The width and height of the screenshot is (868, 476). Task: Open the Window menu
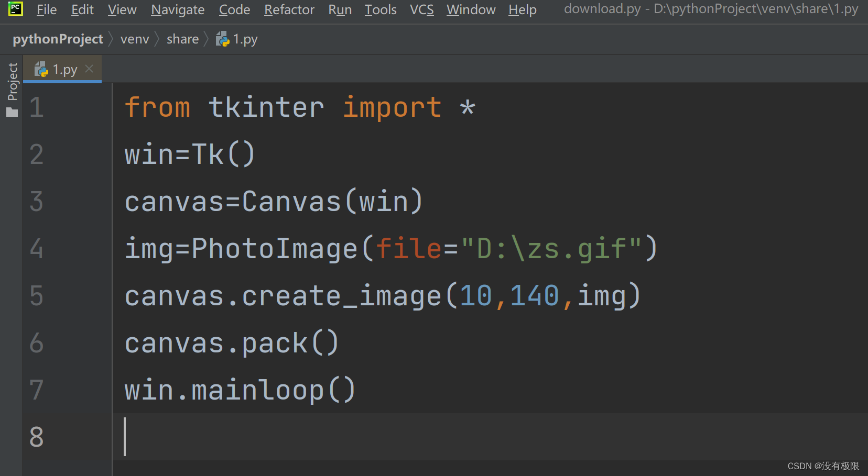(471, 10)
